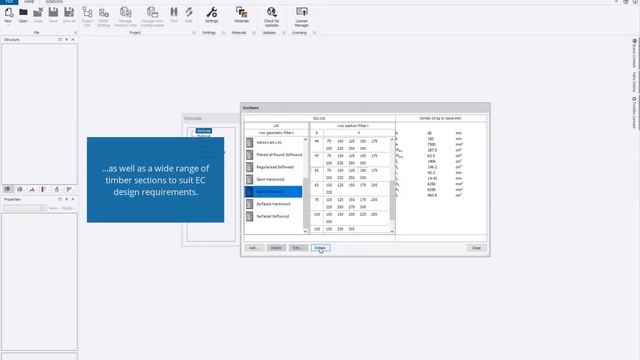Click the Edit... button in Sections dialog
Viewport: 640px width, 360px height.
tap(298, 248)
